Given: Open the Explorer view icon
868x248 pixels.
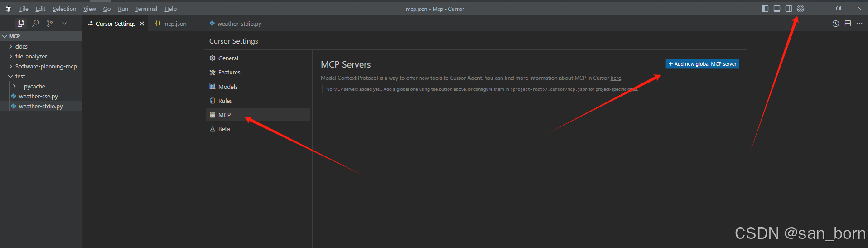Looking at the screenshot, I should pyautogui.click(x=21, y=24).
